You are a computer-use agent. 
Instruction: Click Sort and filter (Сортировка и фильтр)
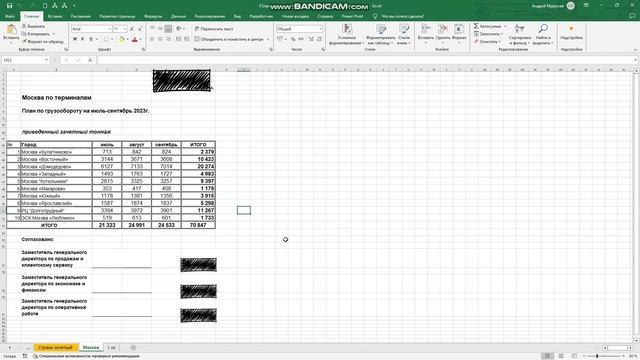(x=520, y=34)
